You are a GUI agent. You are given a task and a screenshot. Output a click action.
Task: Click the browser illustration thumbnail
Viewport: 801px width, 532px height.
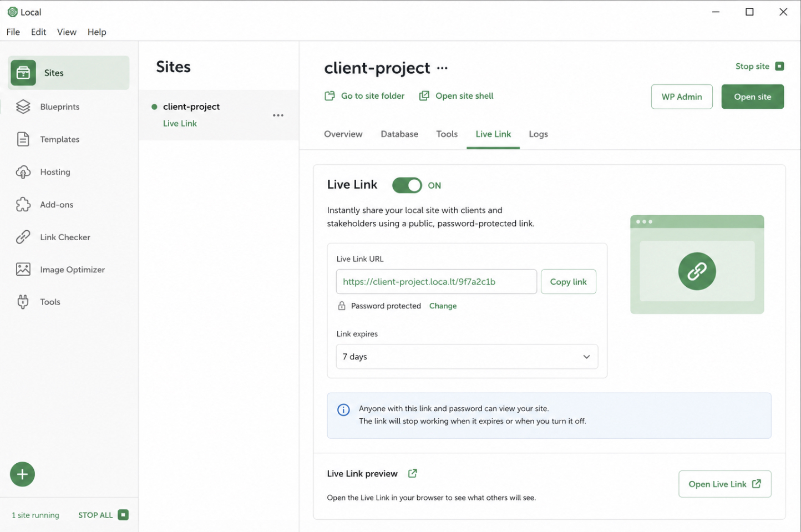[697, 265]
